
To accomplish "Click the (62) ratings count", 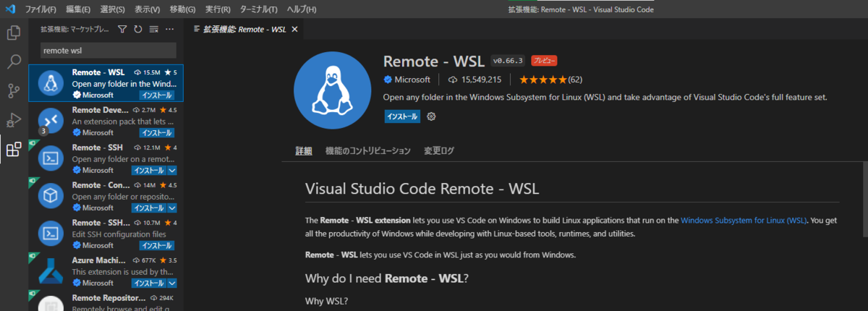I will pos(575,80).
